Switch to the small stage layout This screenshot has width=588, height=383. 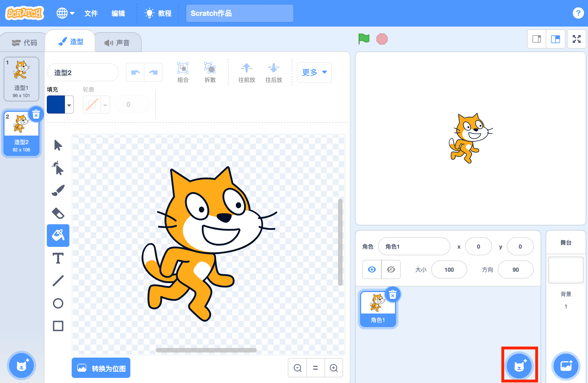click(537, 39)
